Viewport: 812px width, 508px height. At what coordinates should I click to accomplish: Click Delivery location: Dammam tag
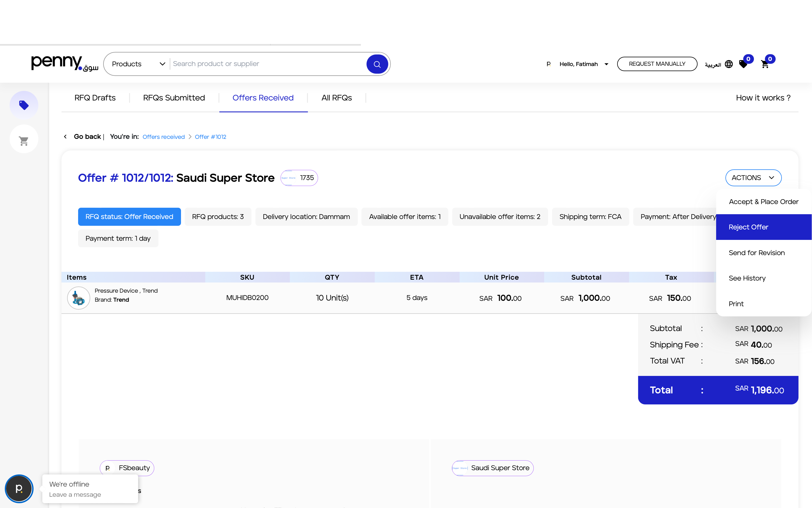coord(306,217)
